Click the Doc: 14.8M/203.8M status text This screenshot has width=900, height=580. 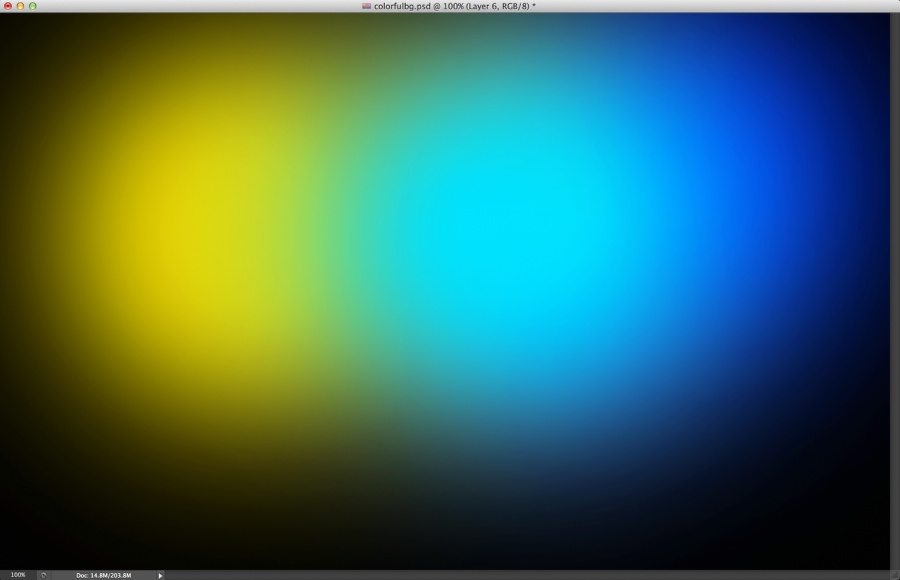pos(103,575)
